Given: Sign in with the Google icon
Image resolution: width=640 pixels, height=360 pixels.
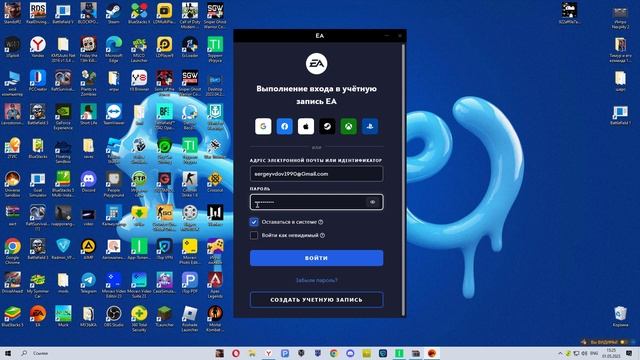Looking at the screenshot, I should tap(263, 127).
